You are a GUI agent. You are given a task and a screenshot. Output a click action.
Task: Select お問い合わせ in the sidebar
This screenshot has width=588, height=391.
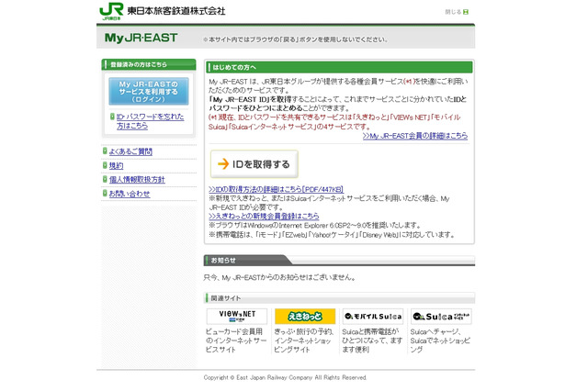click(x=129, y=194)
